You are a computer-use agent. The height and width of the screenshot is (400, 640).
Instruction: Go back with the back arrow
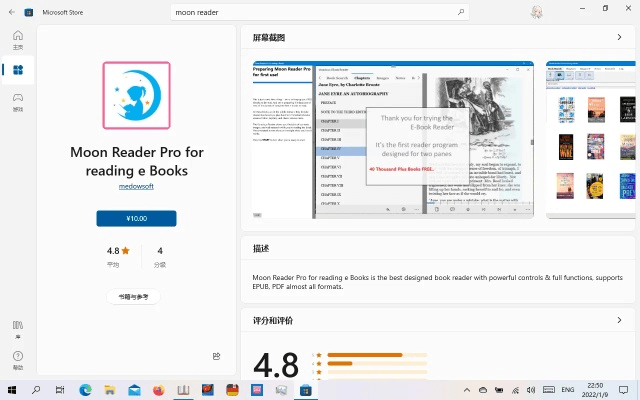(x=11, y=12)
